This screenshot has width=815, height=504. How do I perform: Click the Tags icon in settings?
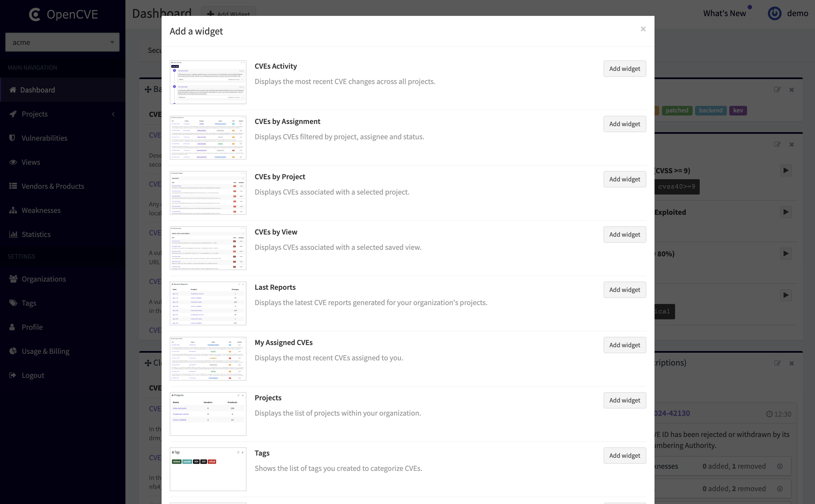[13, 303]
